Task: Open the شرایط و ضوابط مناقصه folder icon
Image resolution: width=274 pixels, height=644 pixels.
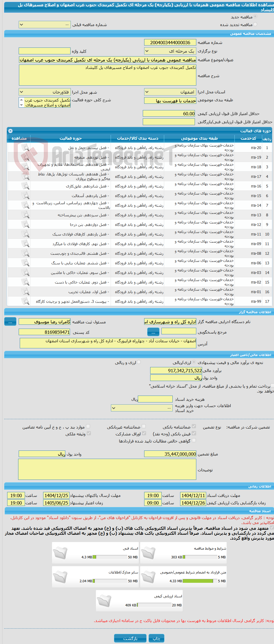Action: click(148, 553)
